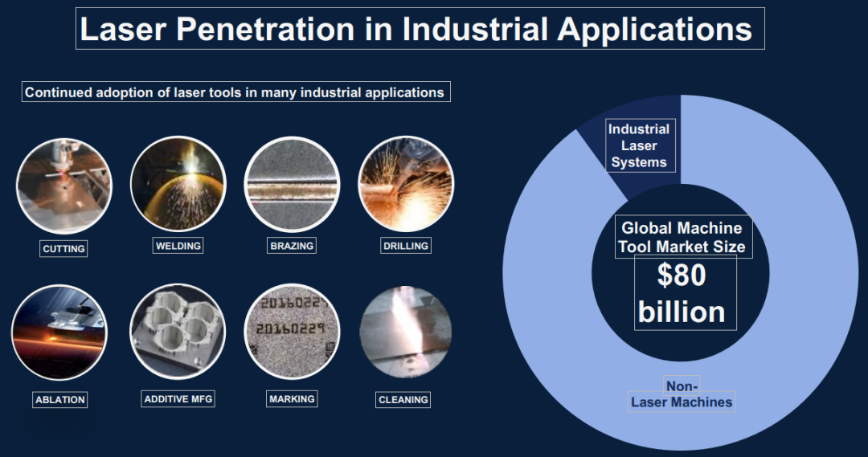
Task: Click the laser cutting circular image
Action: [63, 186]
